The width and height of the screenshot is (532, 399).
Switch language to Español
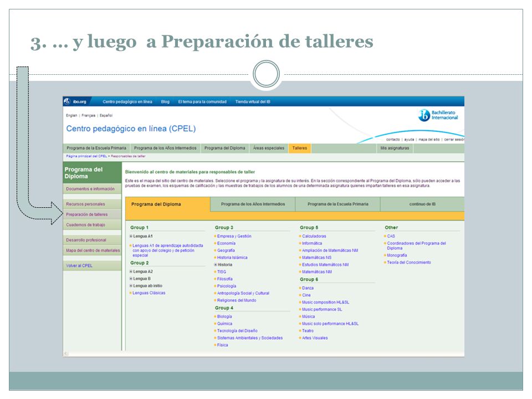[x=106, y=116]
